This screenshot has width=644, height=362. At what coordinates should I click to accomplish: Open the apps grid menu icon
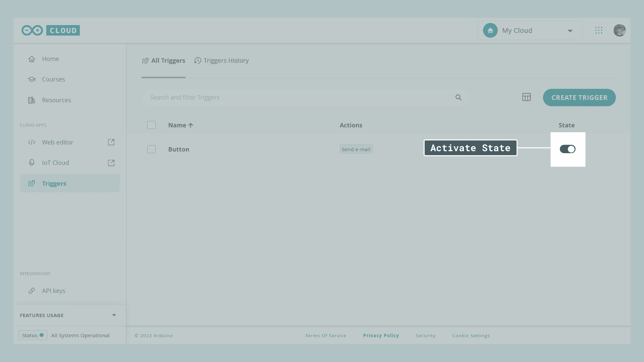coord(599,31)
